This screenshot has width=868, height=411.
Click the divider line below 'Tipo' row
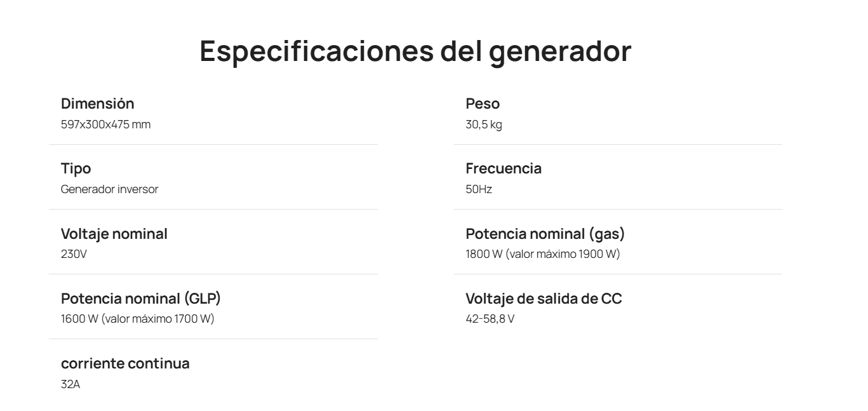click(x=213, y=210)
